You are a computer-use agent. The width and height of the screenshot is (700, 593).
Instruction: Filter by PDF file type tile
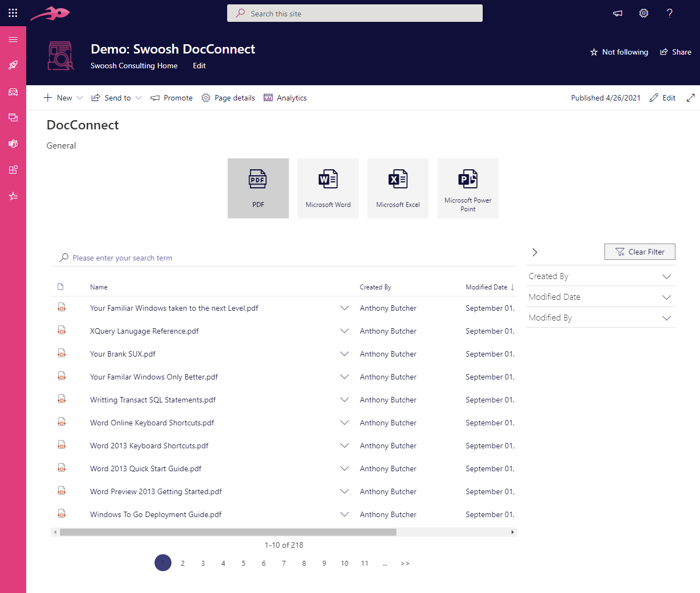258,188
